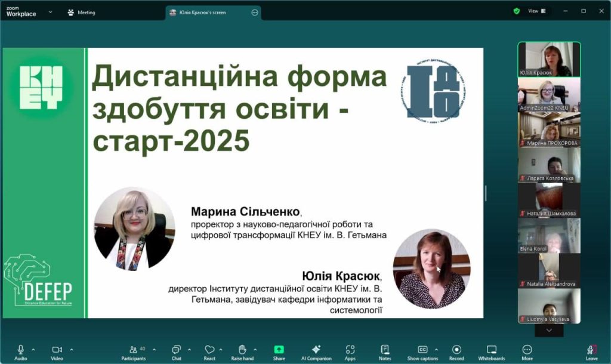This screenshot has width=611, height=364.
Task: Switch to the Meeting tab
Action: (x=81, y=12)
